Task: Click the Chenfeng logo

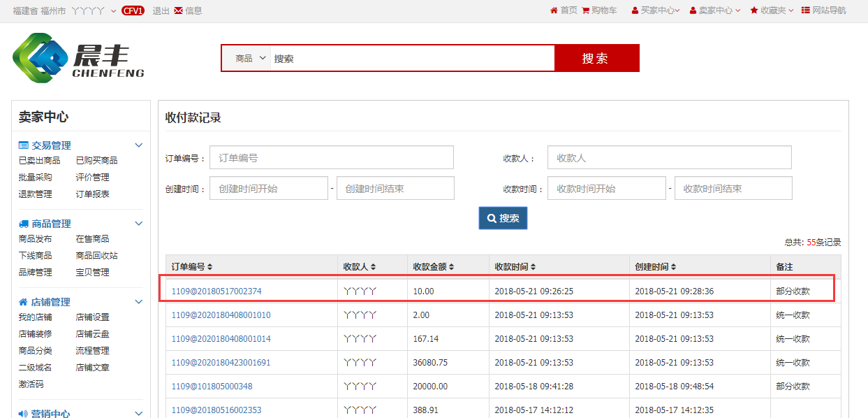Action: point(78,58)
